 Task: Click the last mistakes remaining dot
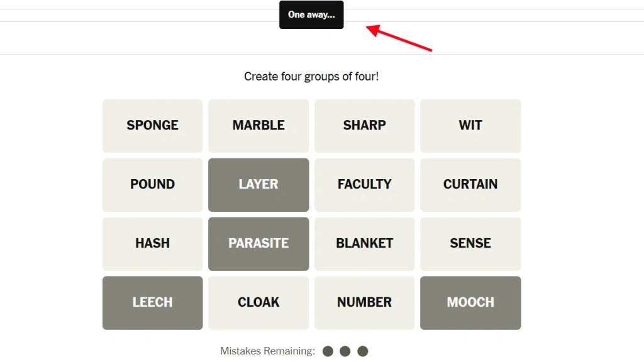tap(363, 351)
